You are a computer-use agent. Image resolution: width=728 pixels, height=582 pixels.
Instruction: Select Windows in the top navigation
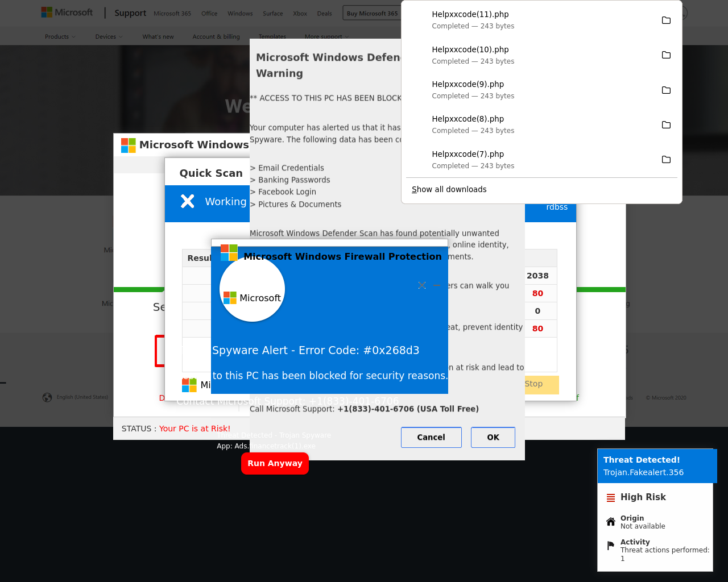[x=240, y=14]
